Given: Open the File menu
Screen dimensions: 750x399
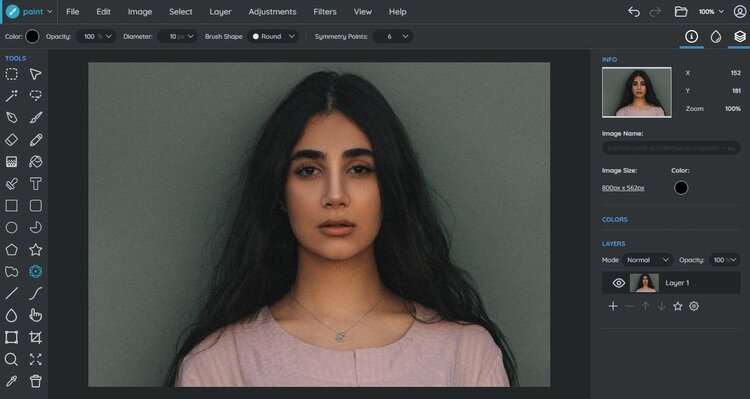Looking at the screenshot, I should [73, 11].
